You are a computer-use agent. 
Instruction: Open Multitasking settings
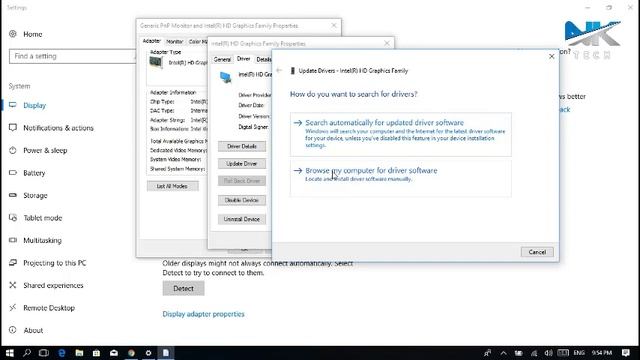pos(35,240)
